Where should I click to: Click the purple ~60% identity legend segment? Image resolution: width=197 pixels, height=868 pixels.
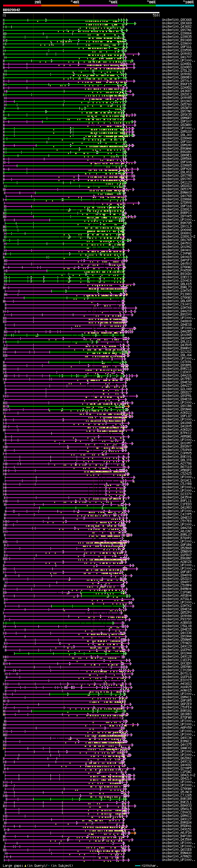(x=98, y=6)
